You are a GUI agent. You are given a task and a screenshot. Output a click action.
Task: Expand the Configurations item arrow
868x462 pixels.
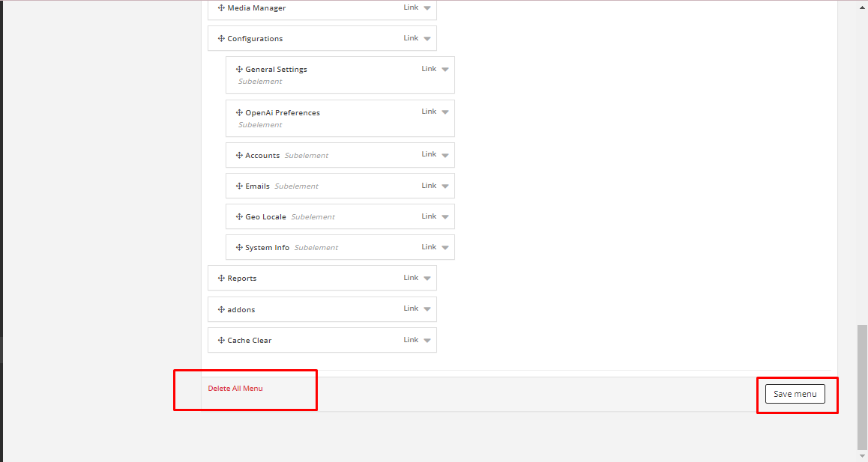pyautogui.click(x=427, y=39)
